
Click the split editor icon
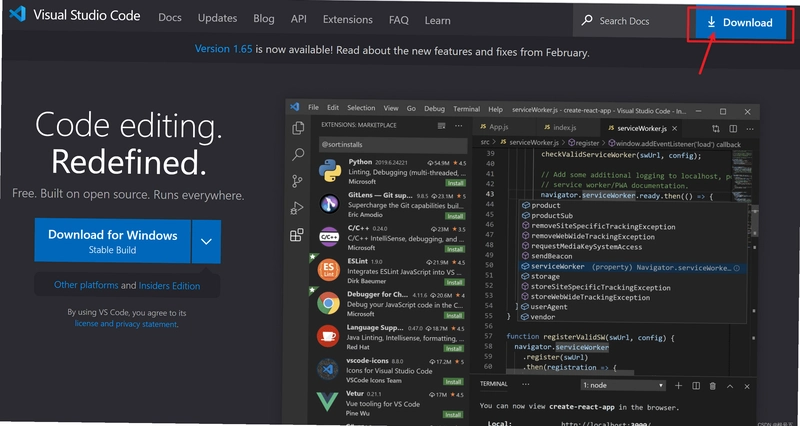(733, 129)
